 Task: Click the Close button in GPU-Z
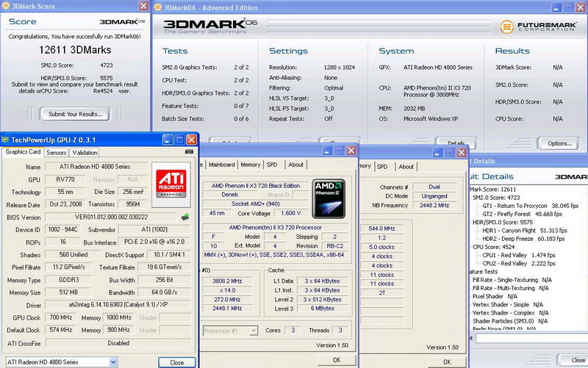[x=176, y=362]
